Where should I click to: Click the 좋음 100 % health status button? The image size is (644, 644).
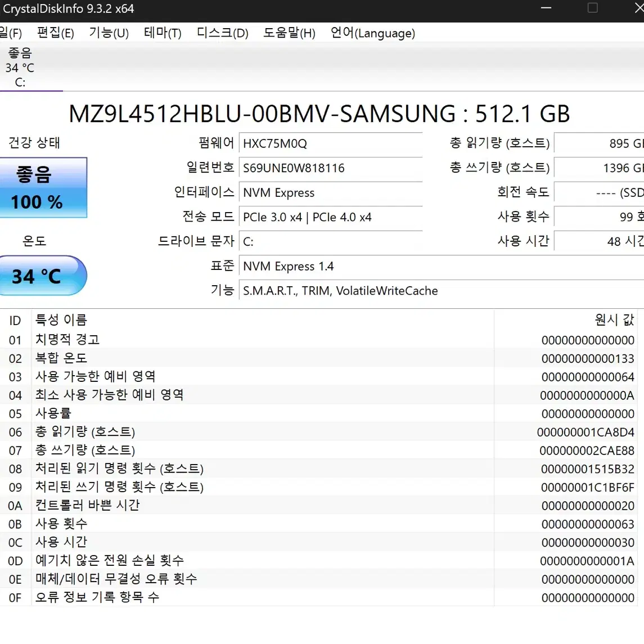pyautogui.click(x=43, y=188)
